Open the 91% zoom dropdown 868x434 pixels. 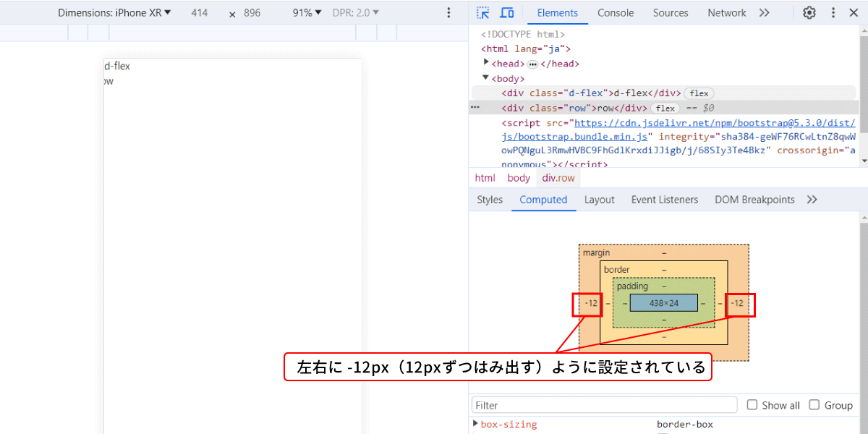click(x=307, y=13)
